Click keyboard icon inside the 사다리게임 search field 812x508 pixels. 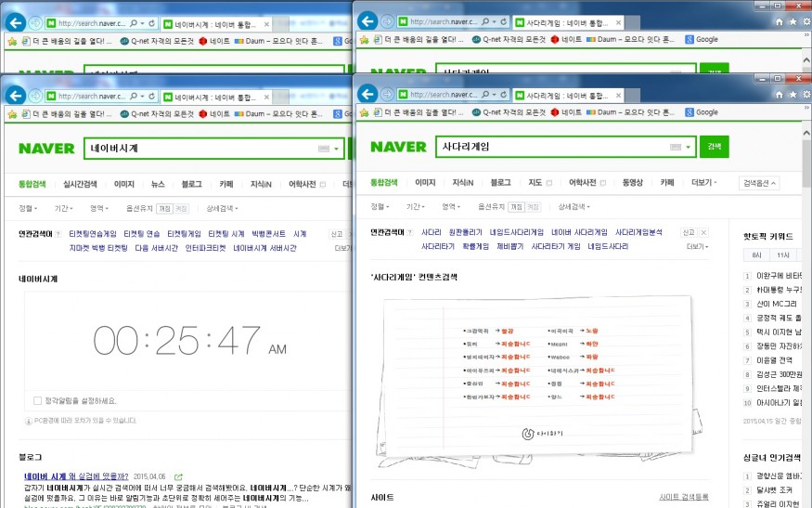676,148
